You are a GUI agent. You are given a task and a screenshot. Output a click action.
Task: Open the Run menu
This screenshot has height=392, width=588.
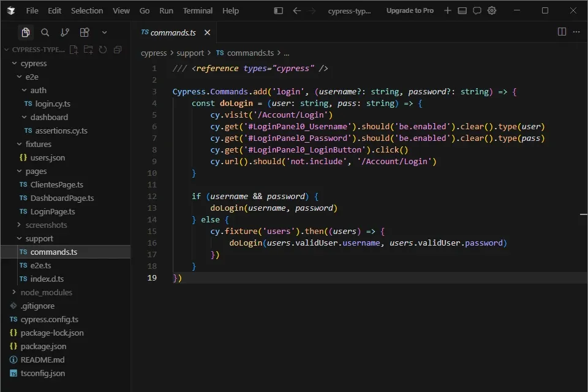pos(166,10)
